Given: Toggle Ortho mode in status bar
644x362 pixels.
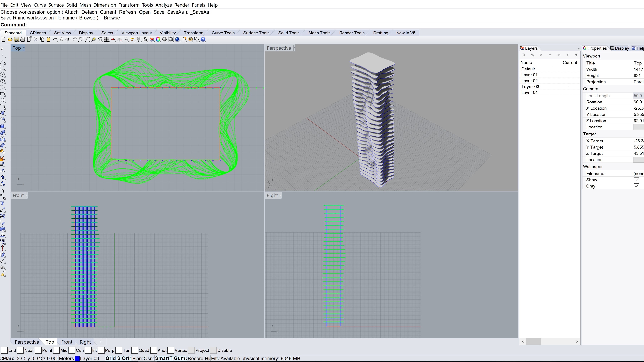Looking at the screenshot, I should click(126, 358).
